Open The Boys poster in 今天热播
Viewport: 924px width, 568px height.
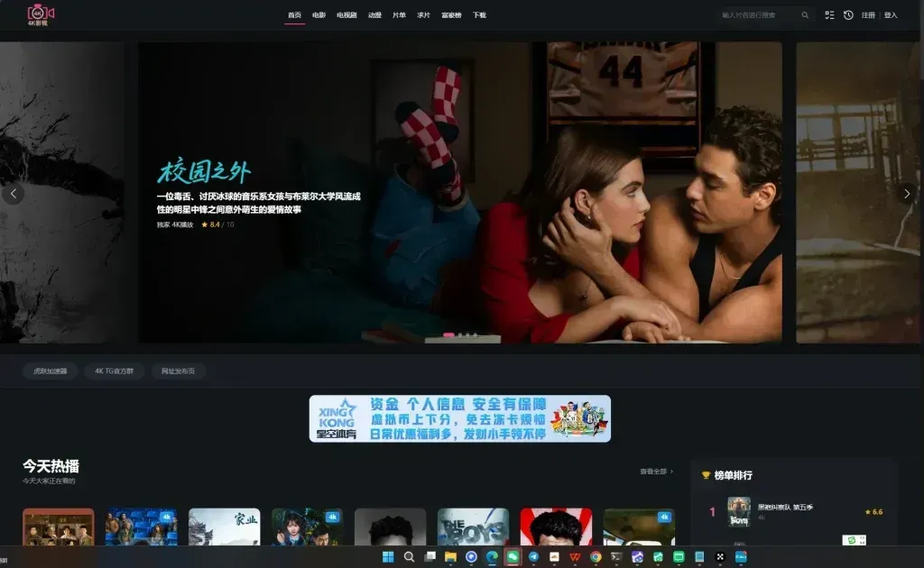click(x=473, y=527)
